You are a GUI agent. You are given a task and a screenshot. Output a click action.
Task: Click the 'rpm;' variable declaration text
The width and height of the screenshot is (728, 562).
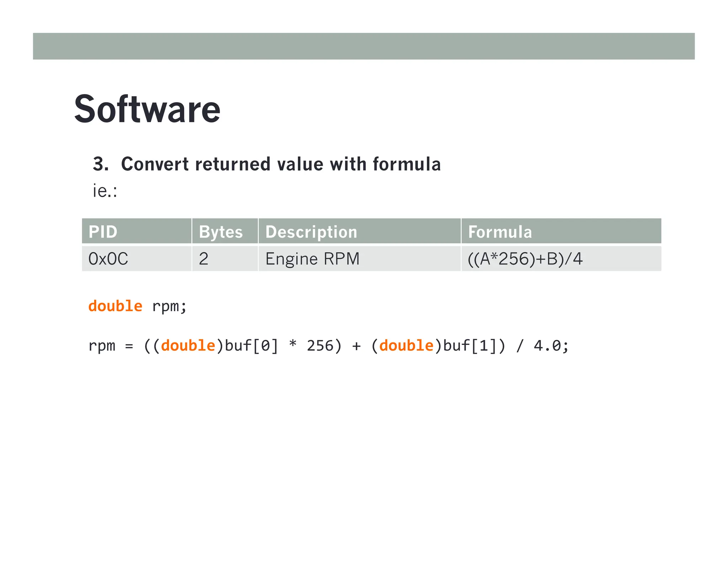pos(169,306)
